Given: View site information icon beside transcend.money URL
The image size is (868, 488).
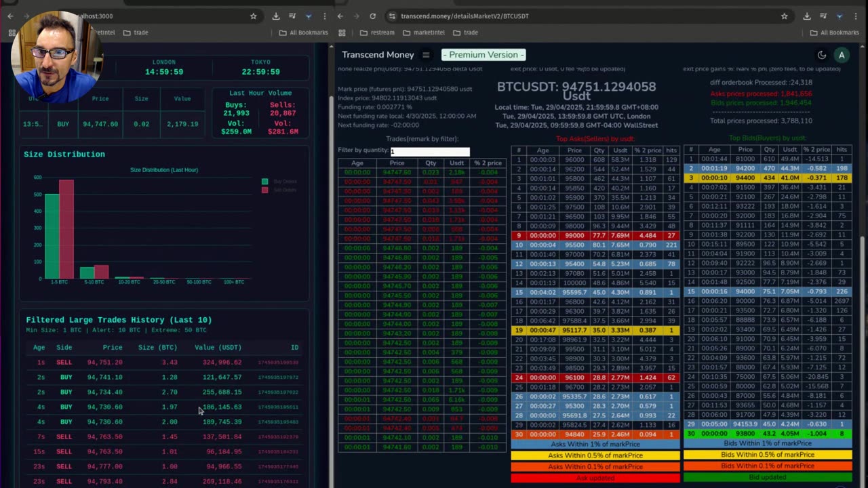Looking at the screenshot, I should coord(392,16).
